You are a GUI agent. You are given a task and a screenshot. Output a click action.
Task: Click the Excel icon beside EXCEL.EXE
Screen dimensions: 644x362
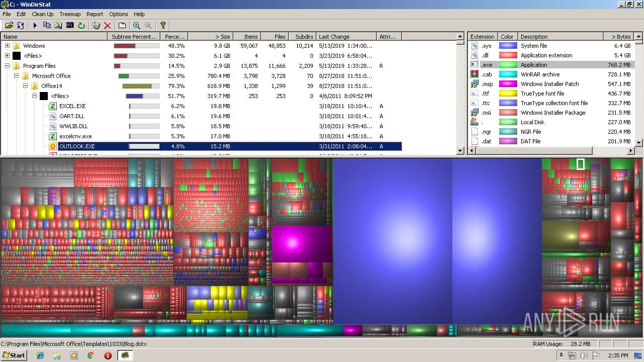tap(53, 106)
